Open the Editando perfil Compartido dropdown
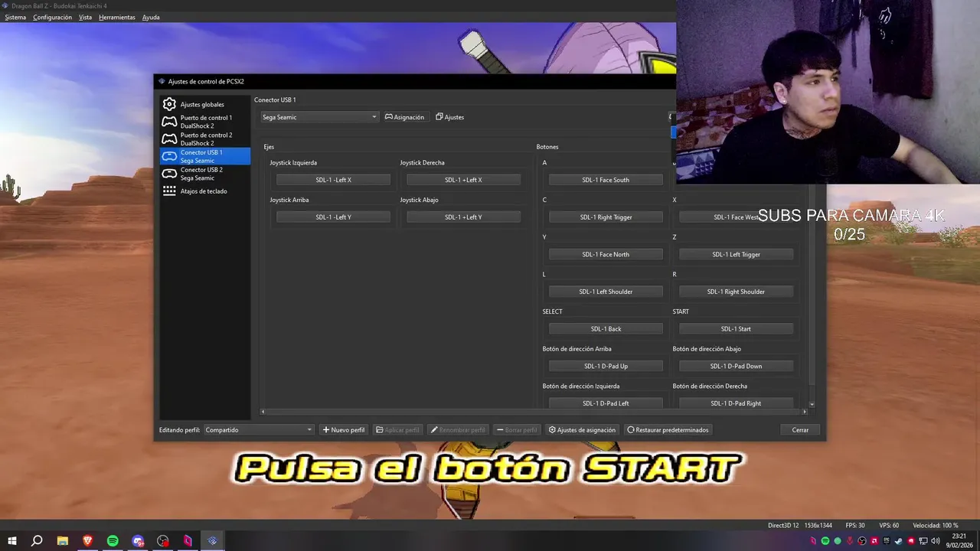This screenshot has width=980, height=551. (259, 430)
